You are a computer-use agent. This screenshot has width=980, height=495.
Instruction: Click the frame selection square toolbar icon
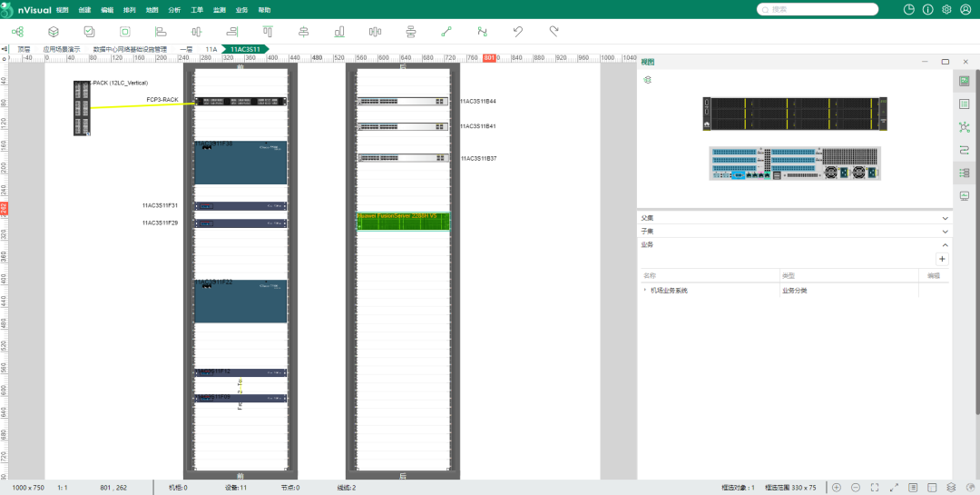point(125,31)
